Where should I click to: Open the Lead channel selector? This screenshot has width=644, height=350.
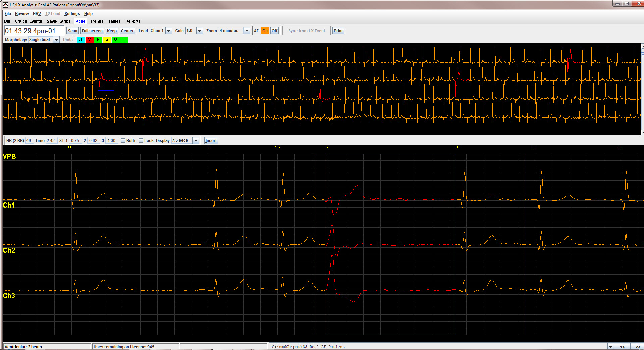pos(160,31)
